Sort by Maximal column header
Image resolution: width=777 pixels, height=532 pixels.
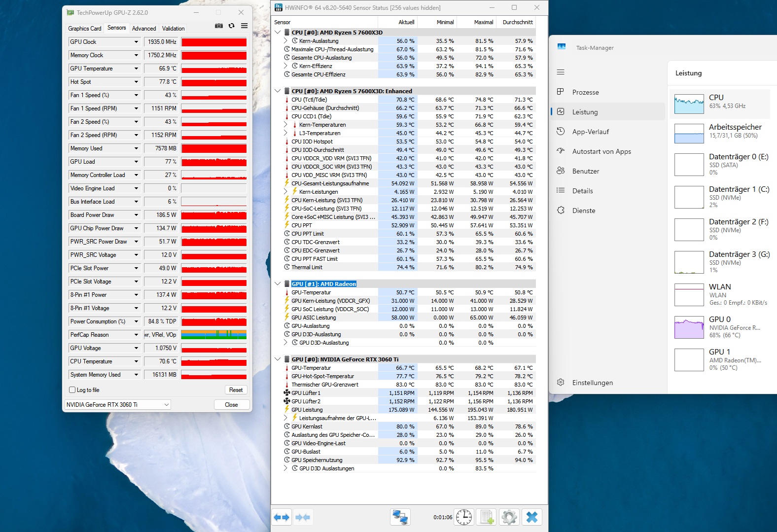[477, 22]
